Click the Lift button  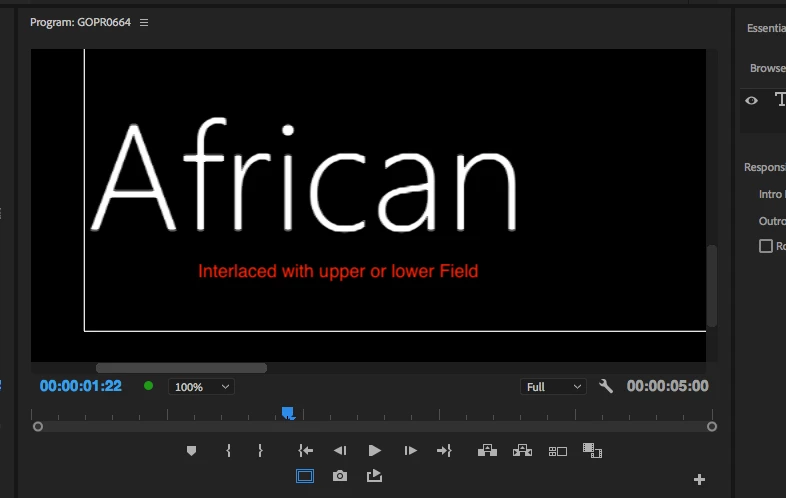tap(487, 450)
